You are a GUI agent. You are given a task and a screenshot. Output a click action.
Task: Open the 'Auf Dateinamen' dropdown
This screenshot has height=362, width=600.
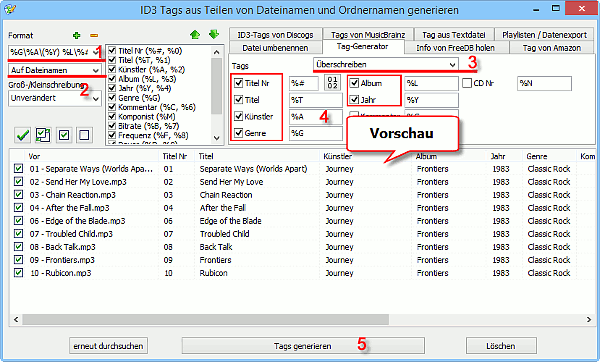click(55, 70)
